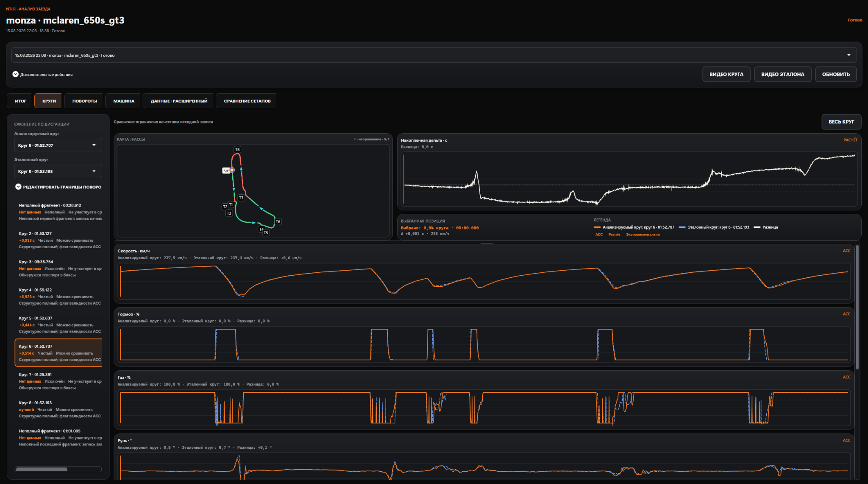Viewport: 868px width, 484px height.
Task: Select the T6 corner marker on map
Action: 278,221
